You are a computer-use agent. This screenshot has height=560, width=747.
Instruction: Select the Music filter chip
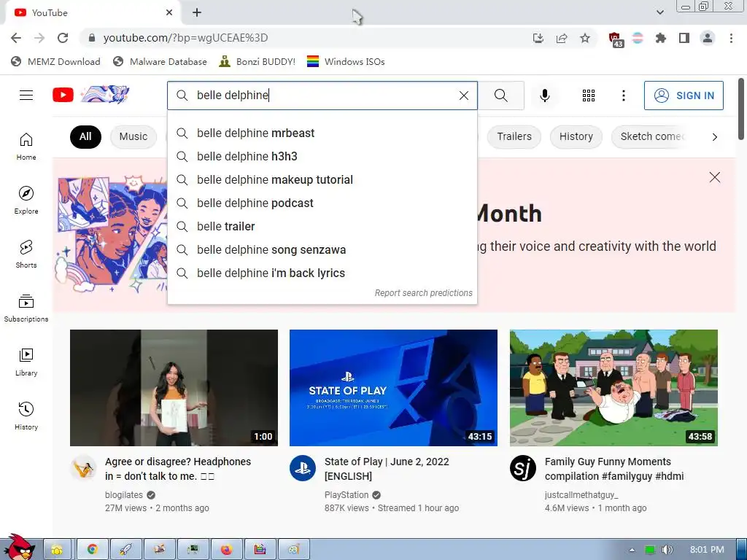[133, 136]
